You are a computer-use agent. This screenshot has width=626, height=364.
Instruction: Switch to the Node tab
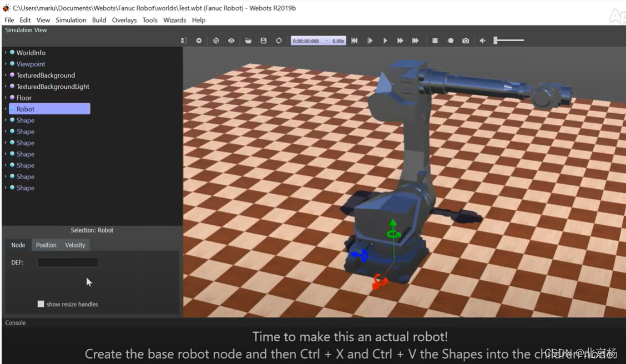(x=18, y=245)
